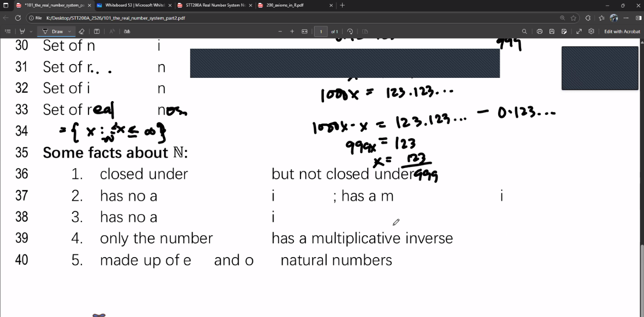Viewport: 644px width, 317px height.
Task: Click the Rotate page icon
Action: [x=350, y=32]
